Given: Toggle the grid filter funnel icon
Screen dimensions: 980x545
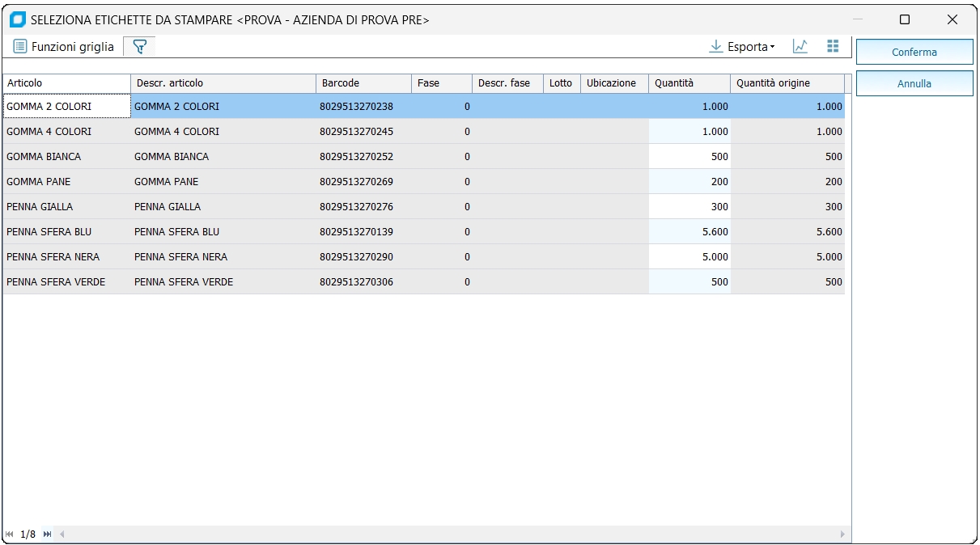Looking at the screenshot, I should tap(139, 47).
